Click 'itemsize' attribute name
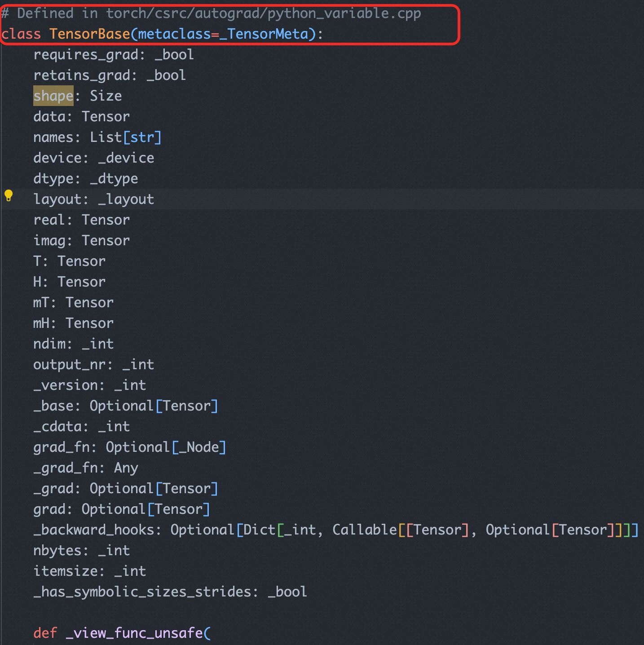 point(65,571)
